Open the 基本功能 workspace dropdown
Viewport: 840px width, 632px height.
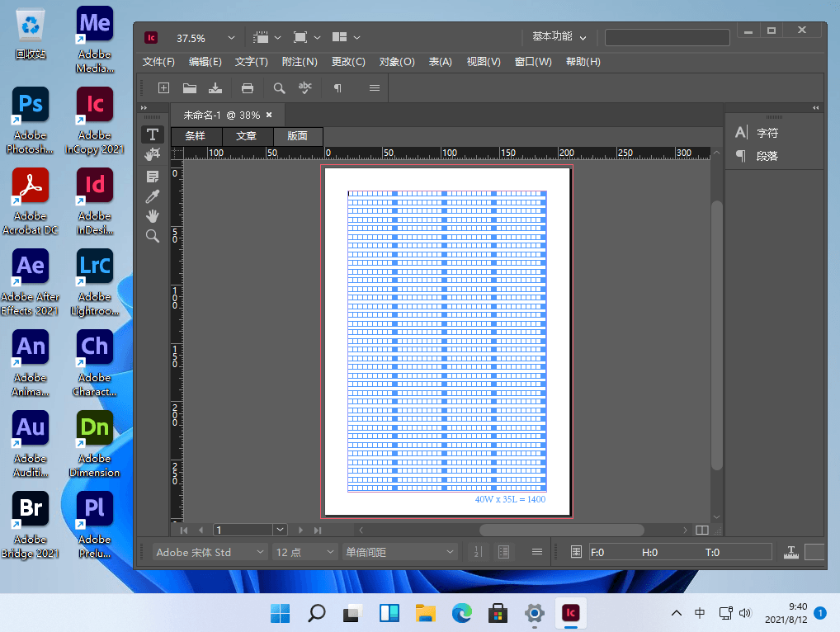coord(559,36)
